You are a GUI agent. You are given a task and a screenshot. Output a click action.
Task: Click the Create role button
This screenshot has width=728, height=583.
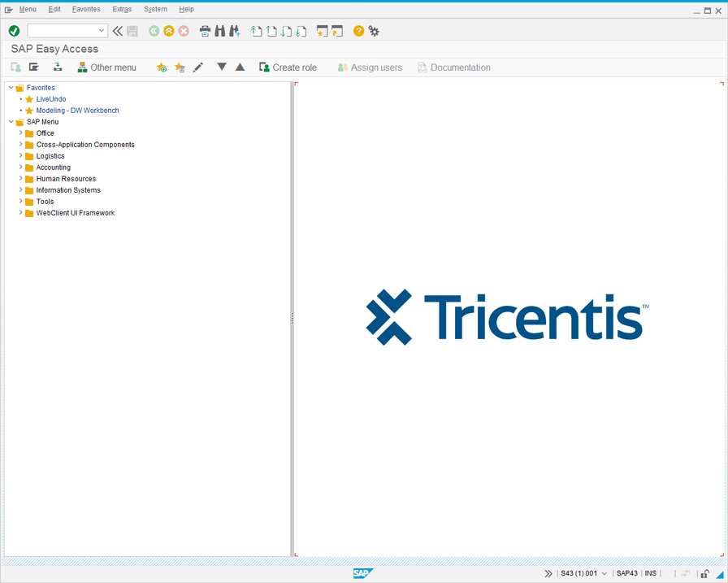[288, 67]
